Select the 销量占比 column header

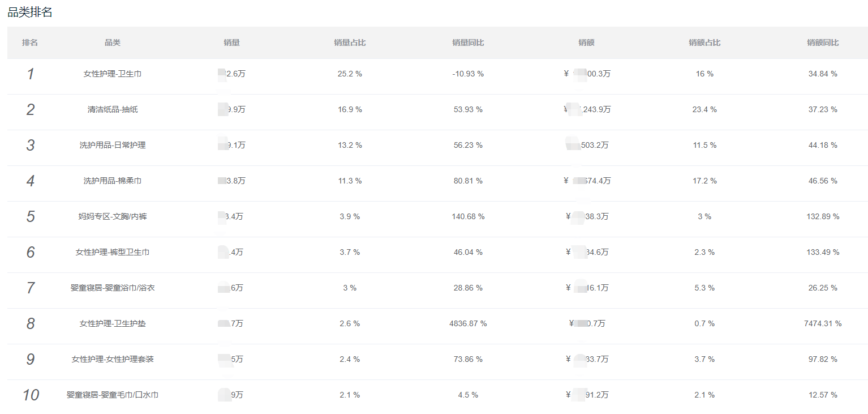point(350,42)
